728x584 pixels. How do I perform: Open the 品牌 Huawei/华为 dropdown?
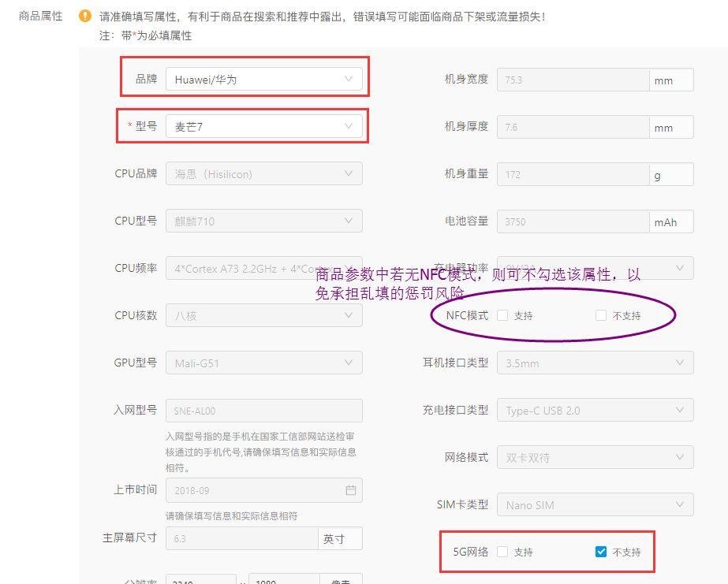[x=263, y=80]
